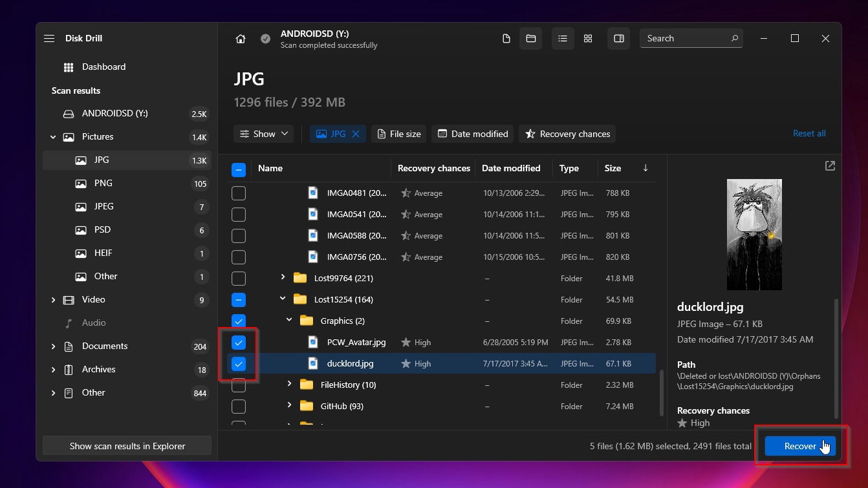The image size is (868, 488).
Task: Check the GitHub folder checkbox
Action: click(x=239, y=407)
